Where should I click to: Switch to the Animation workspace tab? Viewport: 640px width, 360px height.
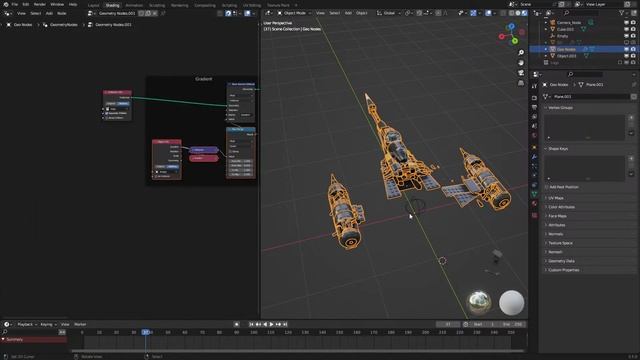[134, 5]
